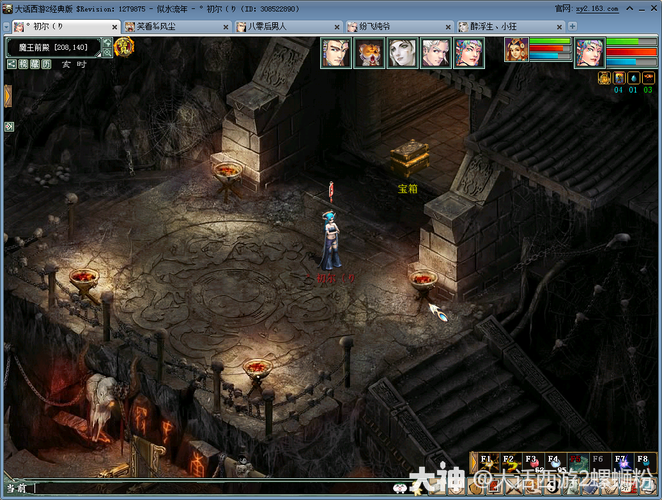662x500 pixels.
Task: Close the 纷飞纯谷 tab
Action: [x=448, y=27]
